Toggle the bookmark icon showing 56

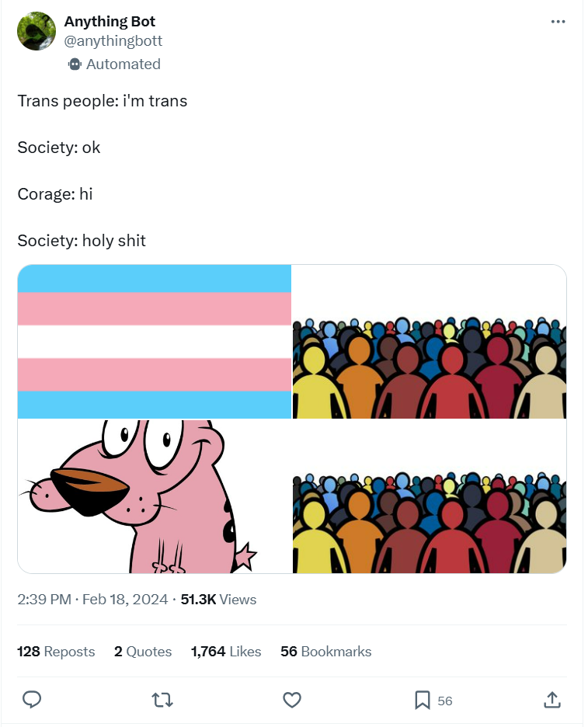pos(422,700)
